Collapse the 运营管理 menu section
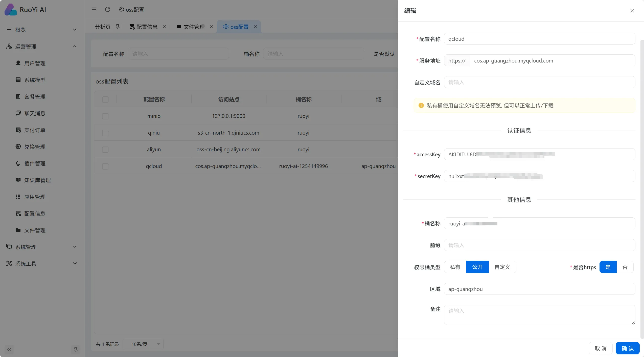644x357 pixels. coord(42,46)
